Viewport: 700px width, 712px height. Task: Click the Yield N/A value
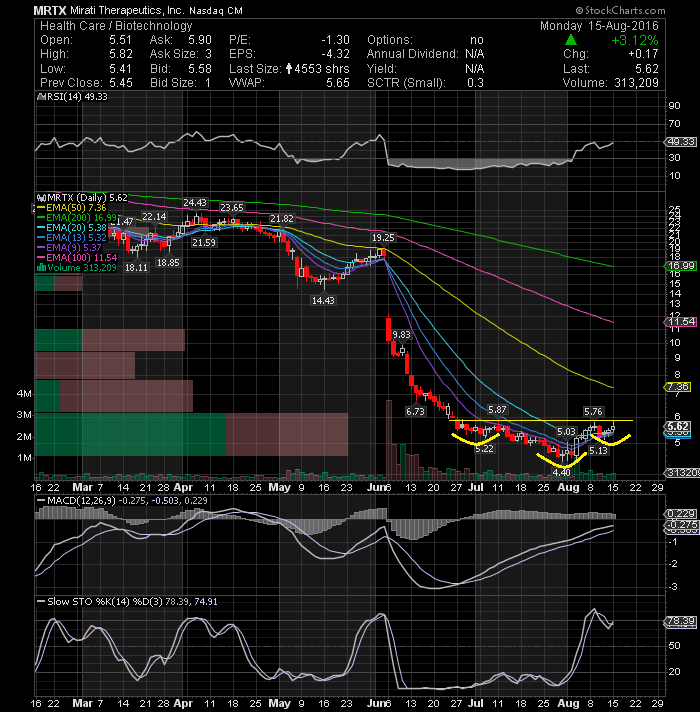pos(474,69)
